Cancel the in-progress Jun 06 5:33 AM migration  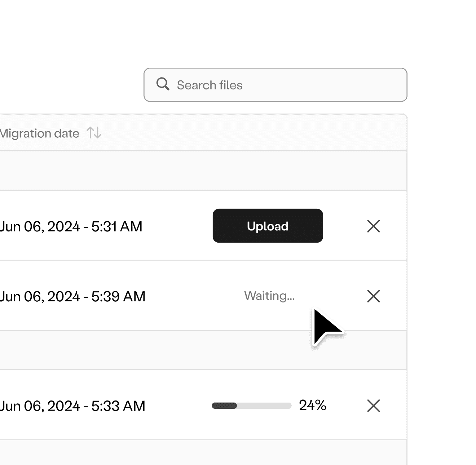[x=374, y=406]
